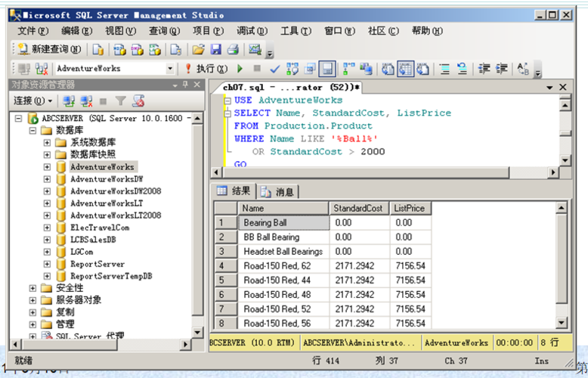Click the ch07.sql query tab

pyautogui.click(x=291, y=88)
